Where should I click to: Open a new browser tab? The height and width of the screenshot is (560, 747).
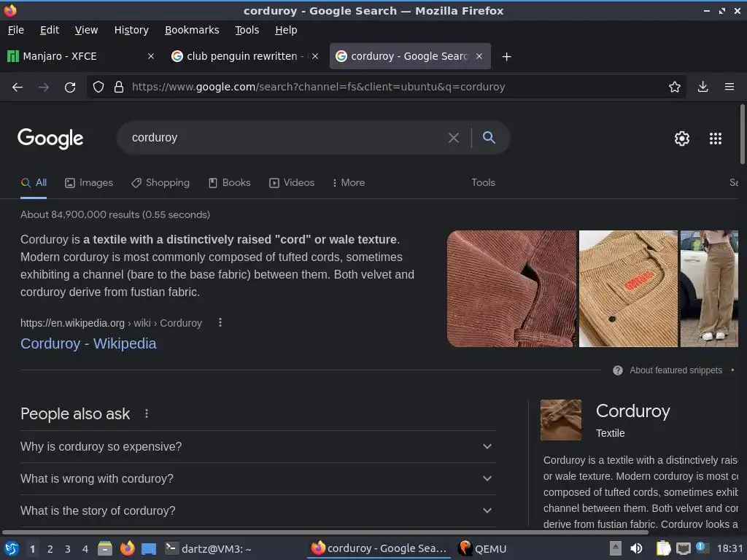pos(506,57)
